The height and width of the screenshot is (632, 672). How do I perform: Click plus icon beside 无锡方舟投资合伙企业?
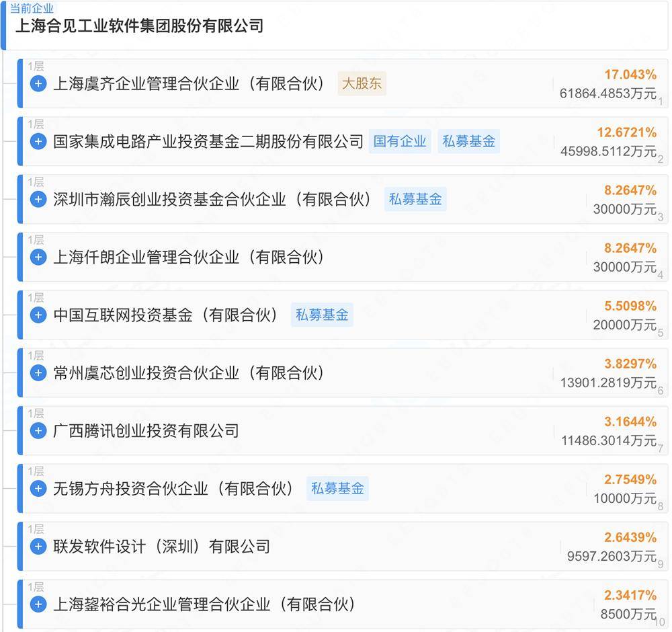[x=38, y=489]
